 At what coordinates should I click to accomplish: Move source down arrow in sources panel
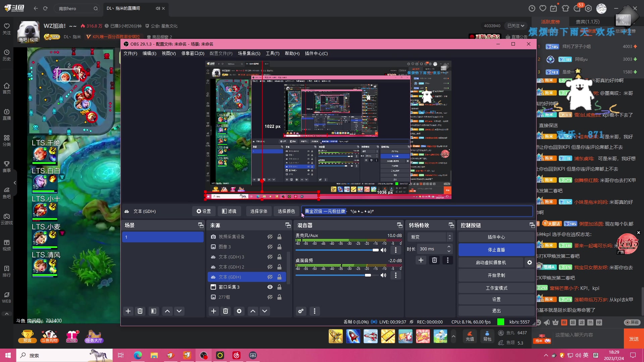coord(265,311)
